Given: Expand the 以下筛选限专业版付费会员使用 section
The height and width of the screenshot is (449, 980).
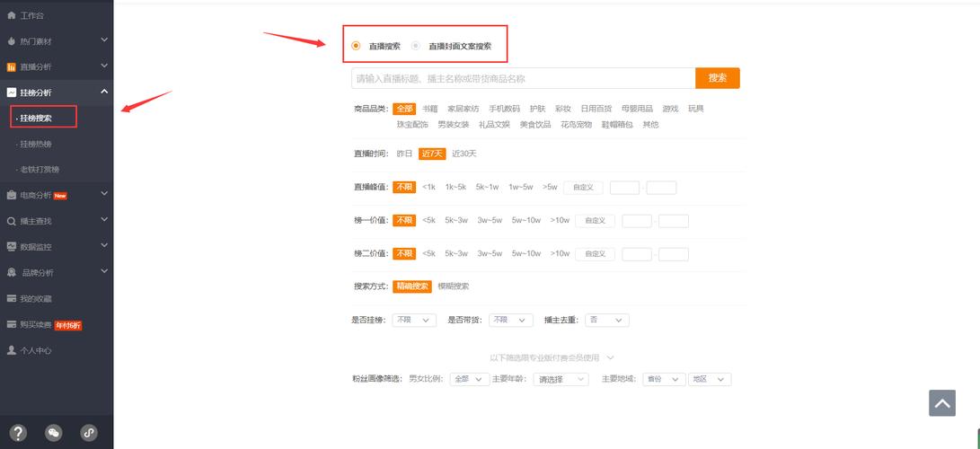Looking at the screenshot, I should 552,357.
